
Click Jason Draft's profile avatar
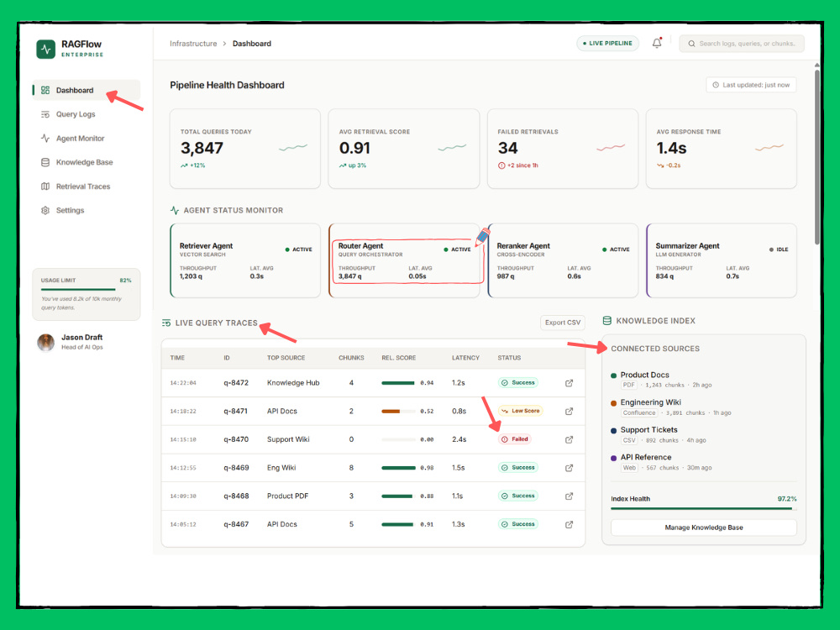pos(45,343)
